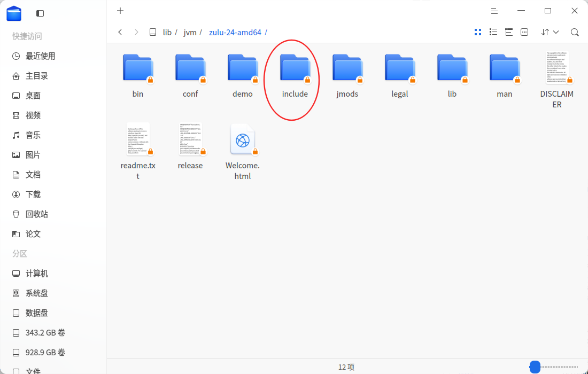Click zulu-24-amd64 breadcrumb segment
Screen dimensions: 588x374
pos(235,32)
